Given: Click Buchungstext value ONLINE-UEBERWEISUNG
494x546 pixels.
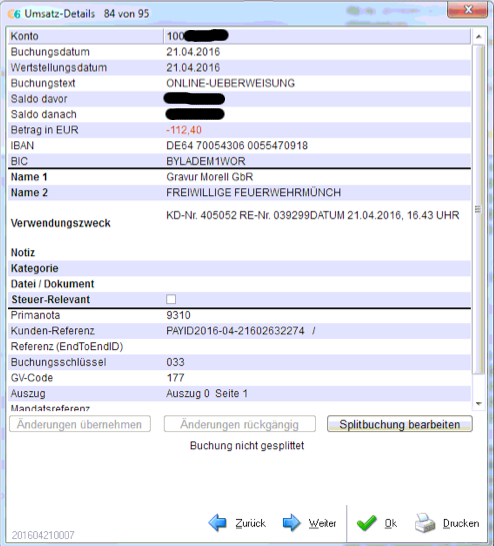Looking at the screenshot, I should [x=230, y=83].
